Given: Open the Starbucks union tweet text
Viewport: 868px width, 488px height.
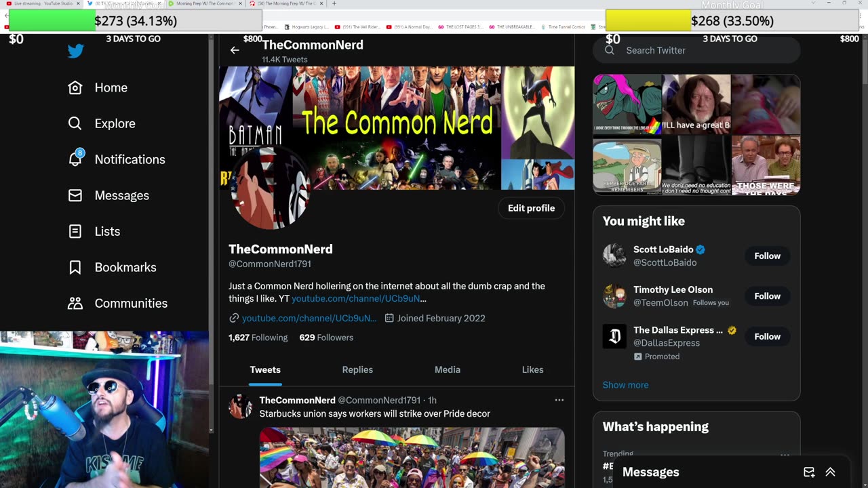Looking at the screenshot, I should 374,413.
